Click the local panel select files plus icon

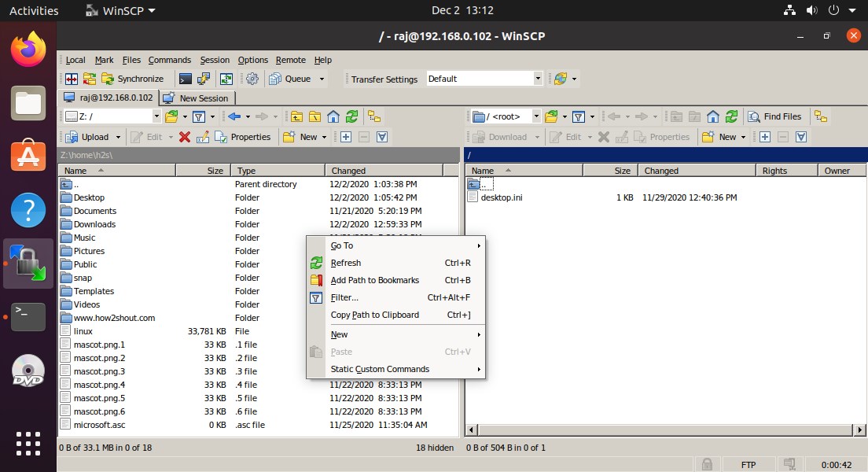pyautogui.click(x=346, y=137)
